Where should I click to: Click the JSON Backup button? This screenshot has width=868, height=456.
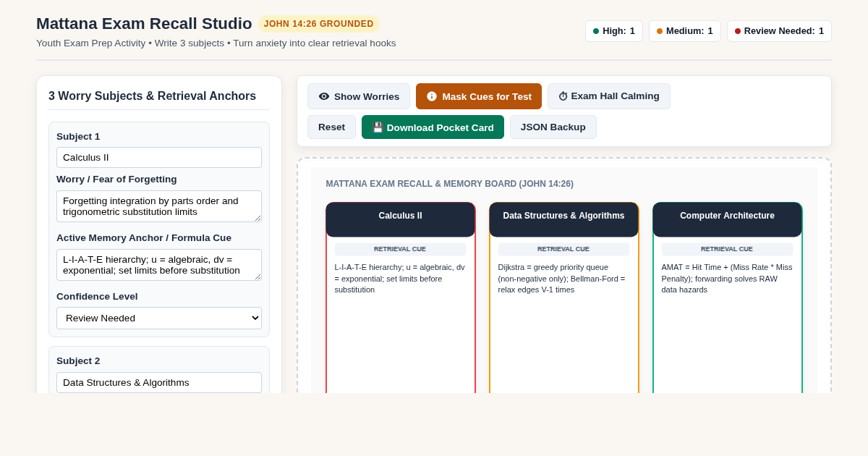pos(553,127)
